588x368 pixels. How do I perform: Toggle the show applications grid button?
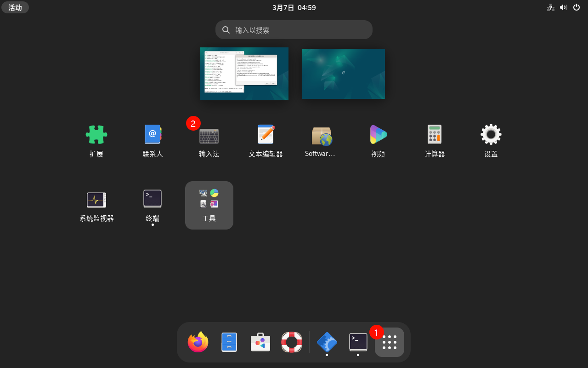click(390, 342)
